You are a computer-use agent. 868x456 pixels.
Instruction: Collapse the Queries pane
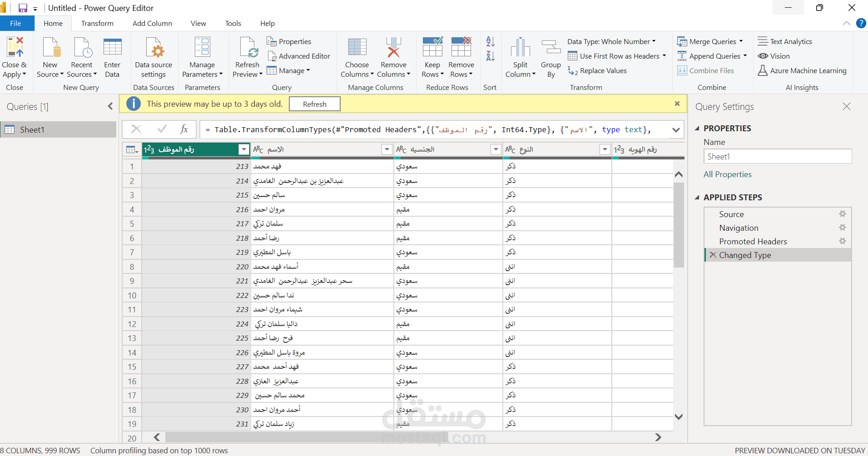pos(110,106)
